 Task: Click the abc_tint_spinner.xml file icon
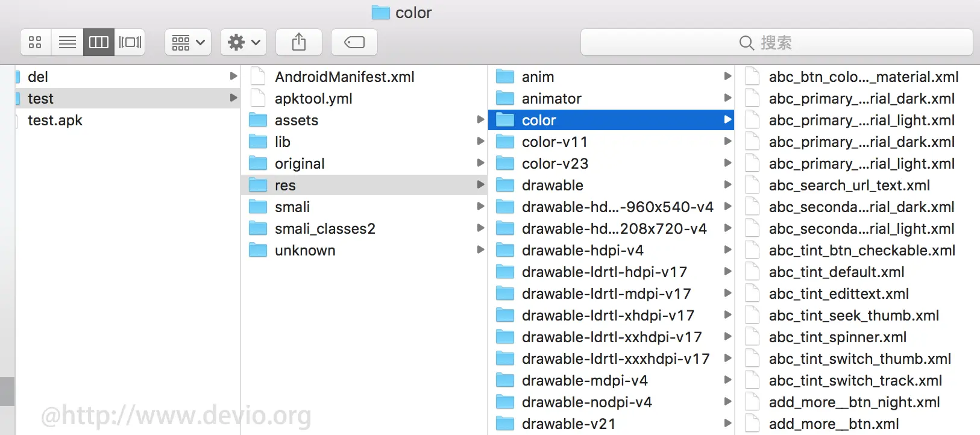click(752, 337)
